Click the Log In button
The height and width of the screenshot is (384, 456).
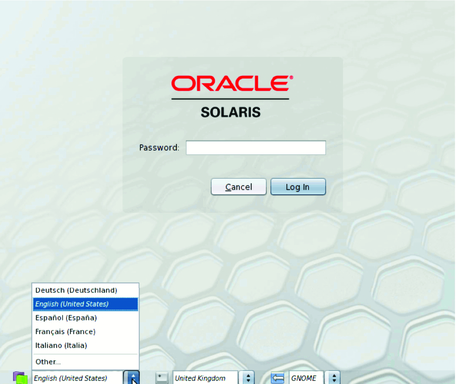coord(298,187)
